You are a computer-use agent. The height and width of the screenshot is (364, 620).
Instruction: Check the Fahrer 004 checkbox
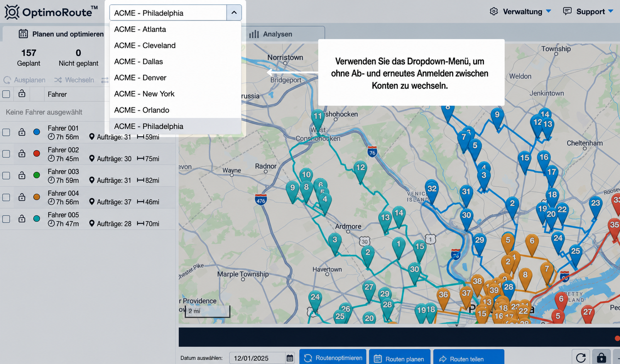click(x=6, y=197)
